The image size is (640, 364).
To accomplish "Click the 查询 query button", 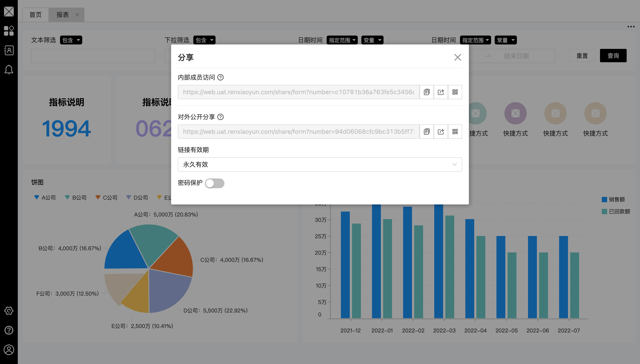I will pos(613,56).
